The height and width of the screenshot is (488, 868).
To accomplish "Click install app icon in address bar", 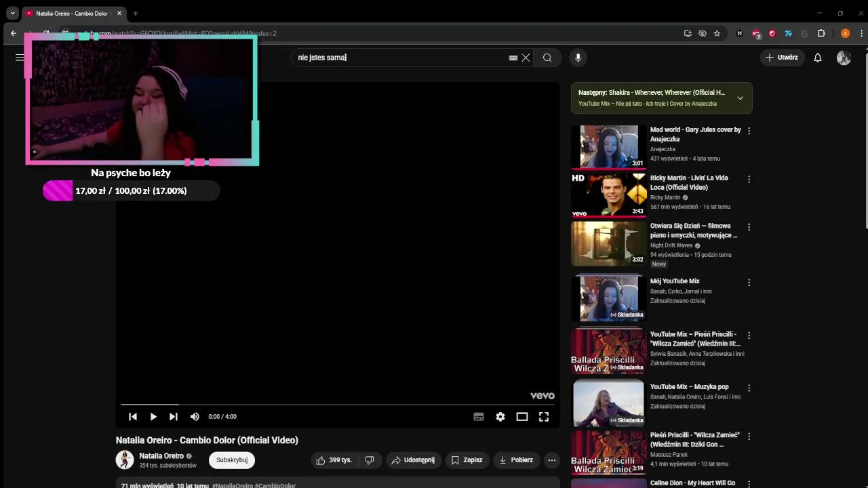I will pyautogui.click(x=688, y=33).
